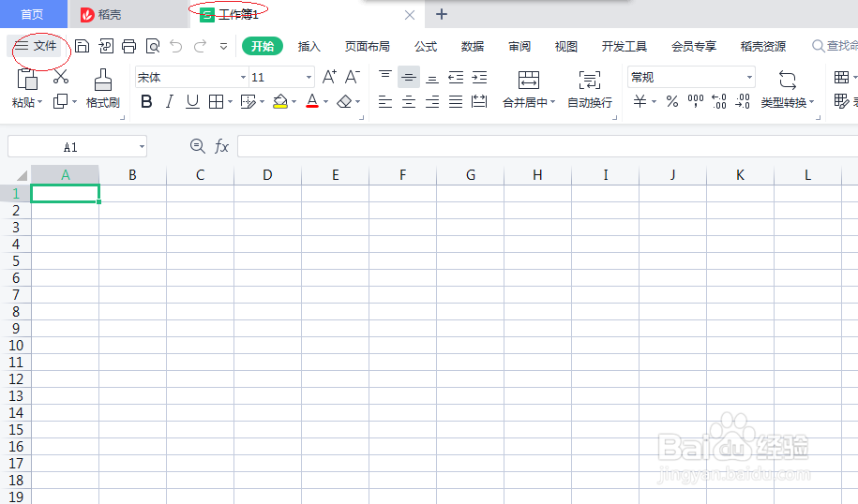Expand the Name Box dropdown arrow

click(142, 146)
